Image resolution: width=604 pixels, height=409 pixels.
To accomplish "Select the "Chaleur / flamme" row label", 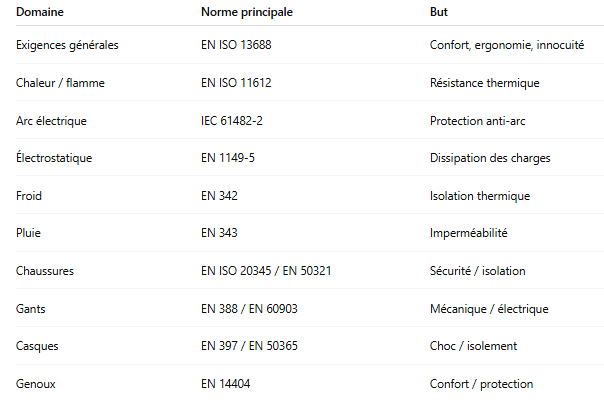I will click(61, 83).
